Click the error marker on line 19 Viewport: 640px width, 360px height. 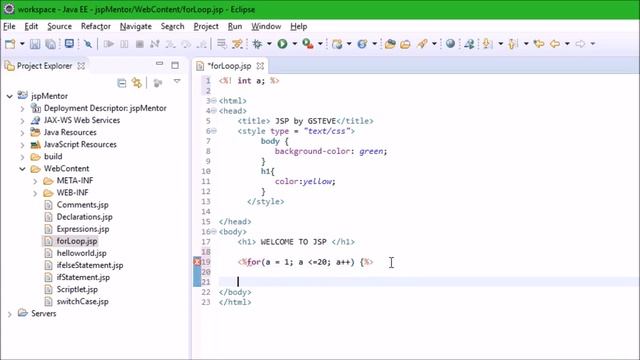[x=197, y=262]
